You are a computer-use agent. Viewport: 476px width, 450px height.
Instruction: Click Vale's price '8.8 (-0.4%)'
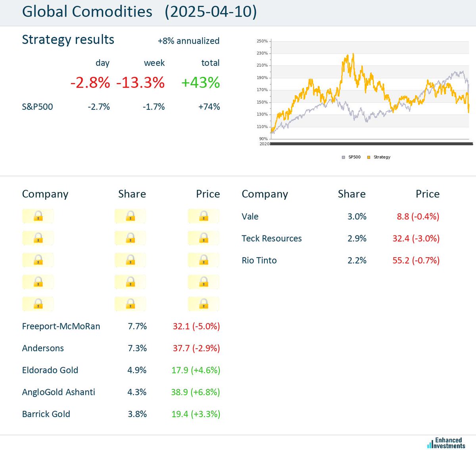point(418,216)
